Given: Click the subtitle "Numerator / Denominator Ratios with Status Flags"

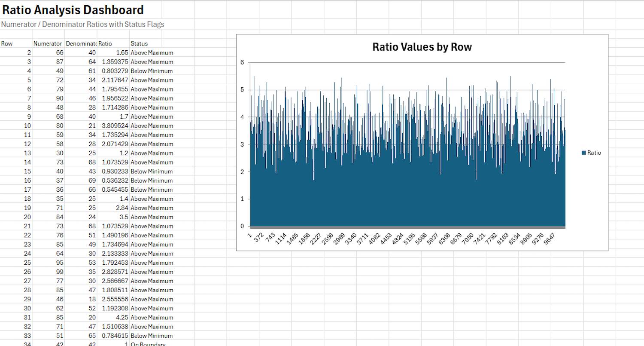Looking at the screenshot, I should coord(82,24).
